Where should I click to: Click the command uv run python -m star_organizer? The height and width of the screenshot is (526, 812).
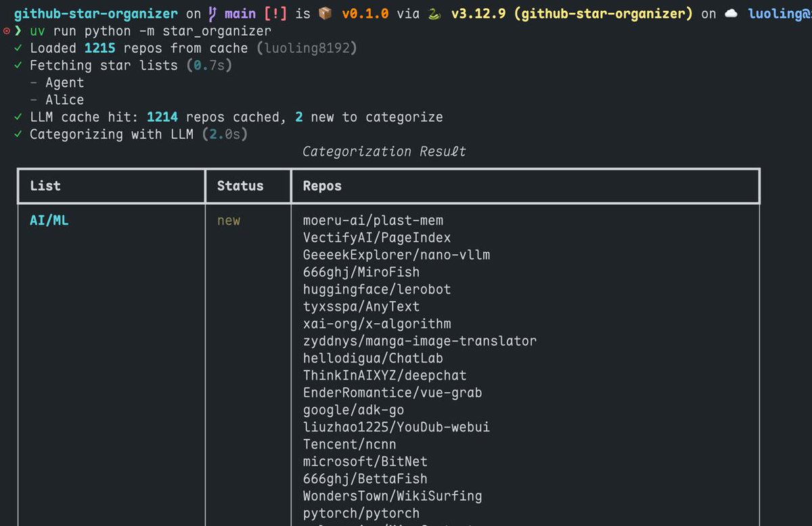coord(151,32)
